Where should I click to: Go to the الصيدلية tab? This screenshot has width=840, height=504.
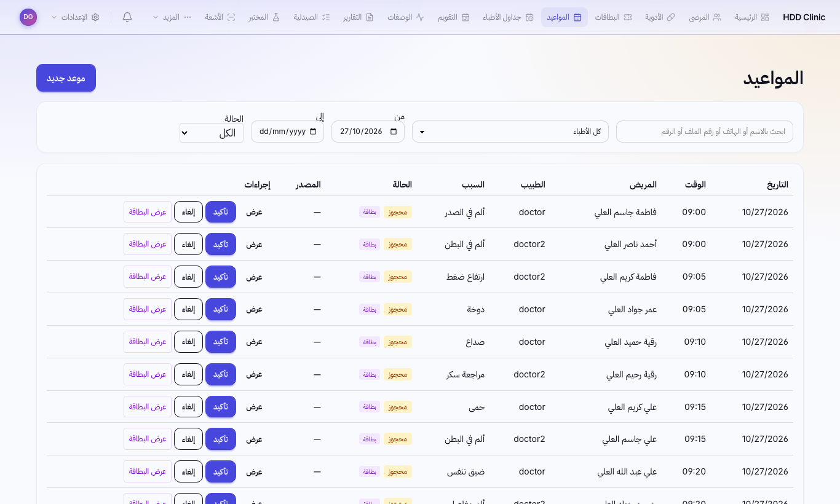pyautogui.click(x=311, y=17)
